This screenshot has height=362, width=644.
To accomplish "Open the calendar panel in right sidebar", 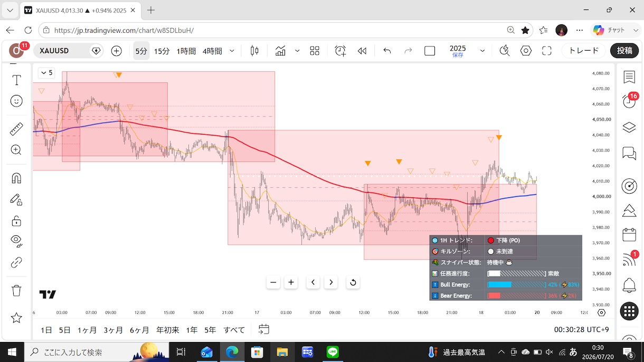I will 629,234.
